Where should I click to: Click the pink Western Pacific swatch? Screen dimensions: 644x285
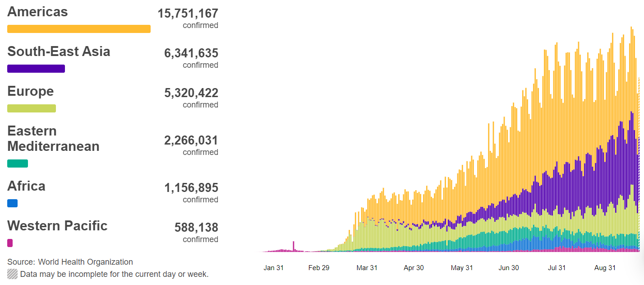pos(10,243)
